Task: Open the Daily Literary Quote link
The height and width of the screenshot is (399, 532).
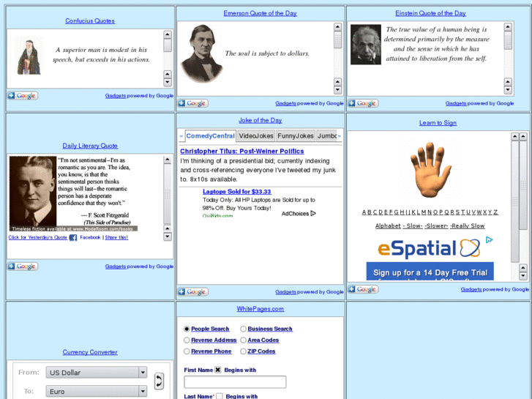Action: tap(90, 146)
